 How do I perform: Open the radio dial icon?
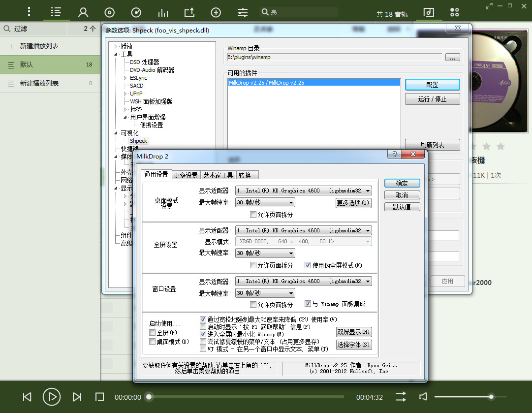[136, 13]
